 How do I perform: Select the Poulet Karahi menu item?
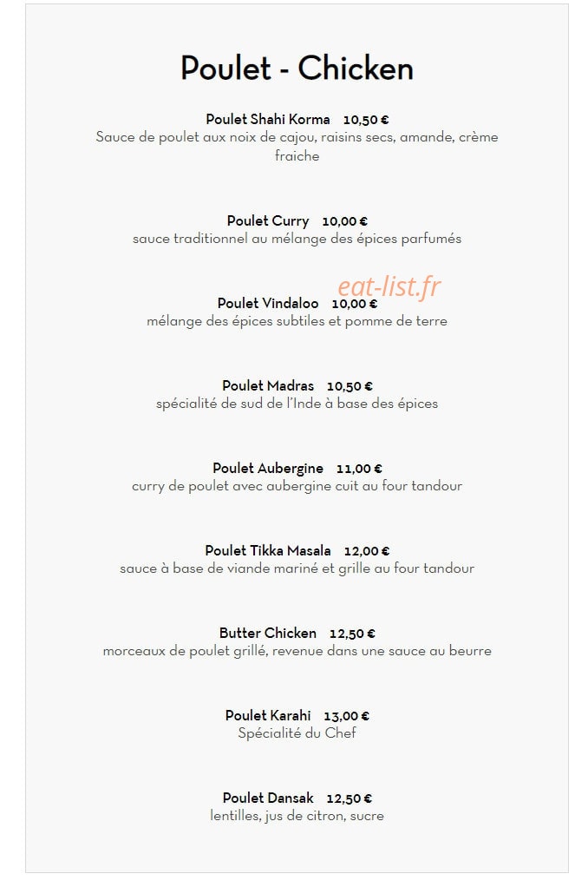pos(268,716)
